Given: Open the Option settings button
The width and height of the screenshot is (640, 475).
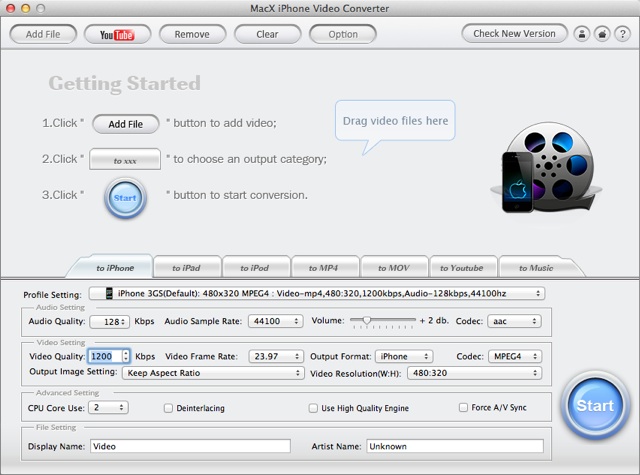Looking at the screenshot, I should tap(343, 34).
